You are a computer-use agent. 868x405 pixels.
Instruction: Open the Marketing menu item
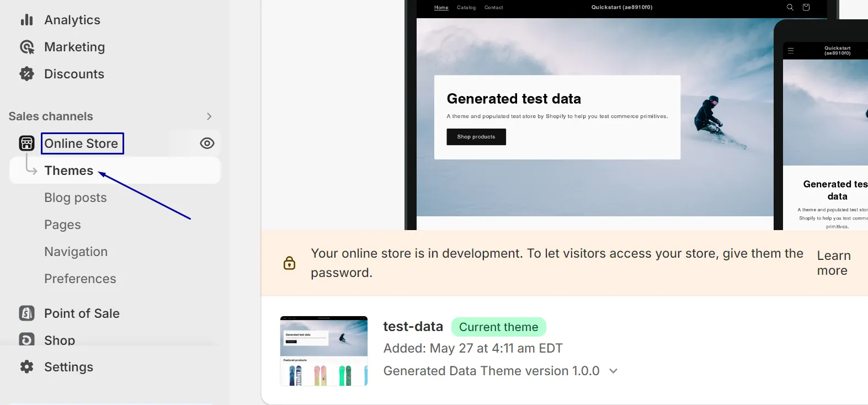point(74,47)
